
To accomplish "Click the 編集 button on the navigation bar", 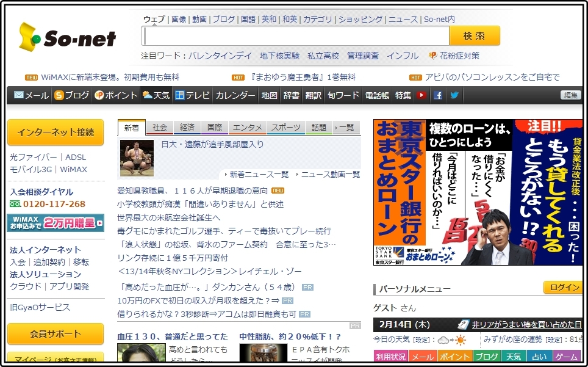I will [571, 95].
